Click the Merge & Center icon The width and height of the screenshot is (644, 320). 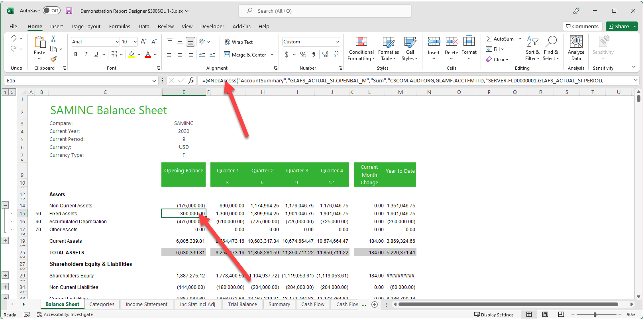[x=227, y=55]
